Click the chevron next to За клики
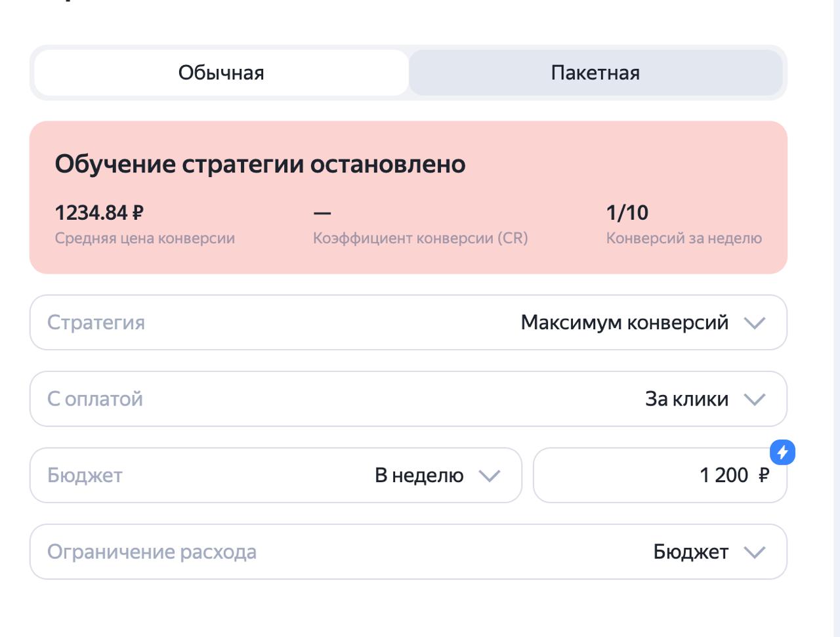Image resolution: width=840 pixels, height=637 pixels. point(755,398)
